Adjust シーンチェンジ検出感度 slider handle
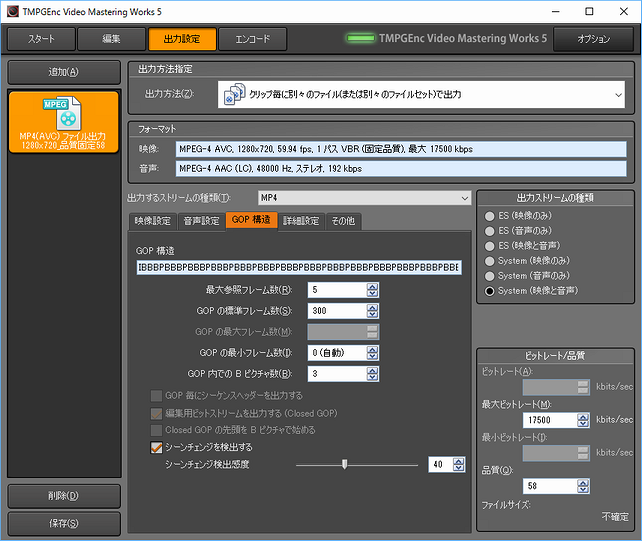Image resolution: width=642 pixels, height=541 pixels. point(345,464)
